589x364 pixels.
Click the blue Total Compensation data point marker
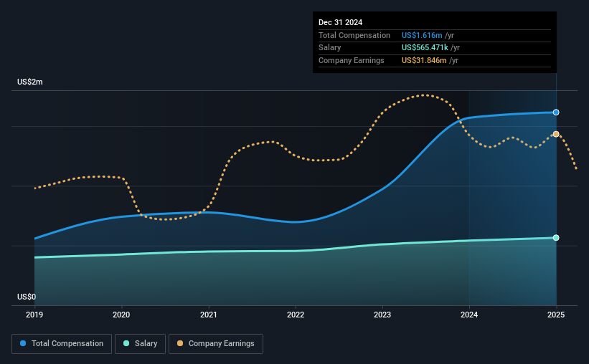556,112
